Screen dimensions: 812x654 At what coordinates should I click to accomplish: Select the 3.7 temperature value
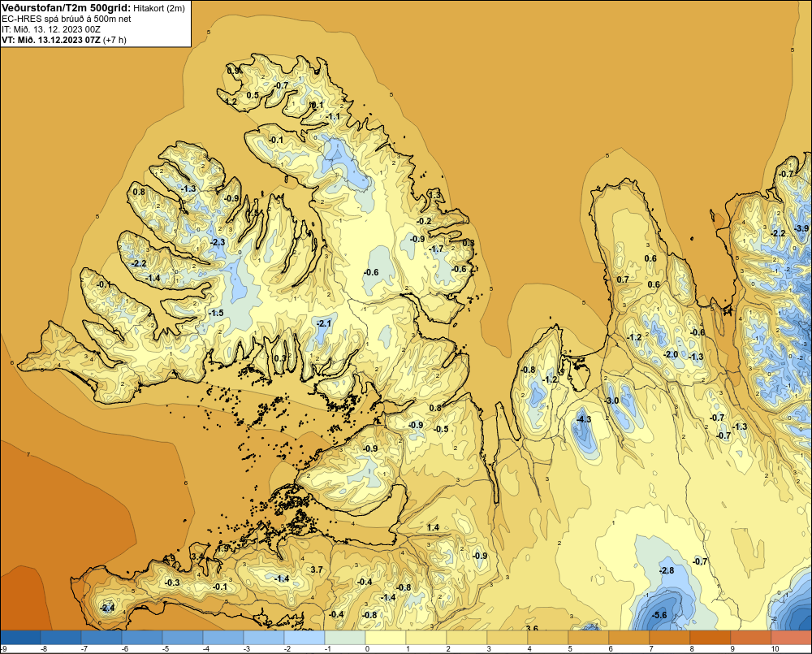click(x=317, y=570)
